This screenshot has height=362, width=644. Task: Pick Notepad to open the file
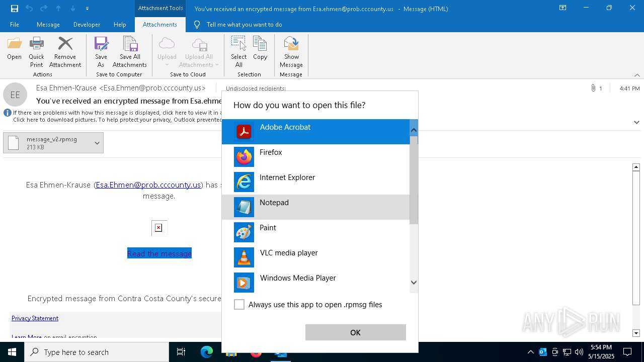[316, 207]
